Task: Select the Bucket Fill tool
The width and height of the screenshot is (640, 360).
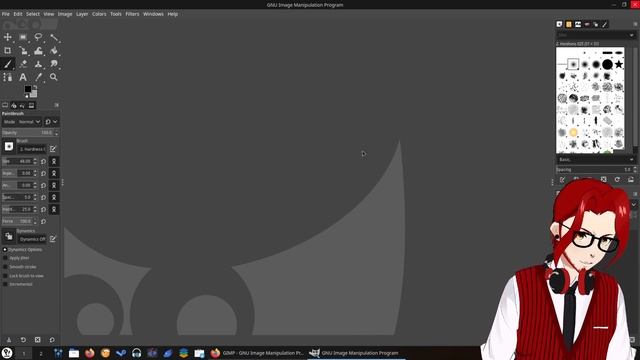Action: [x=54, y=51]
